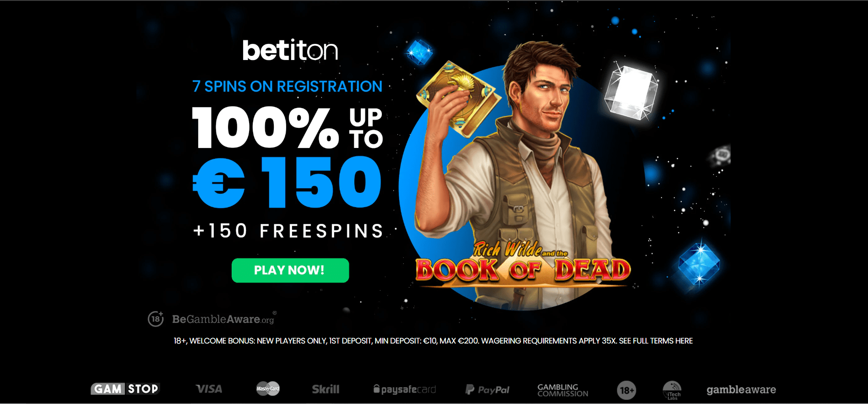Open the betiton logo
The image size is (868, 404).
(x=290, y=50)
